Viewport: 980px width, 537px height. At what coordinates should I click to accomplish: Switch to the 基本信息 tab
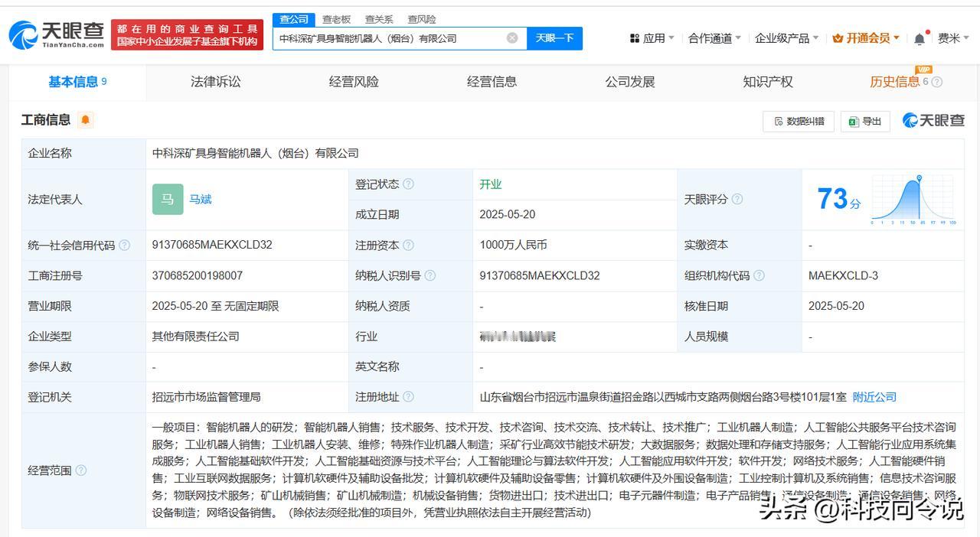[x=77, y=82]
